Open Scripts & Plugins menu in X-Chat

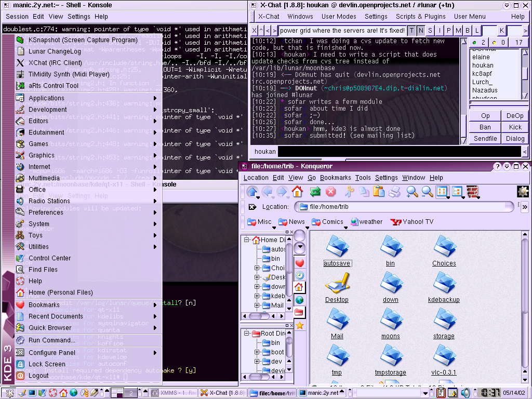[421, 17]
